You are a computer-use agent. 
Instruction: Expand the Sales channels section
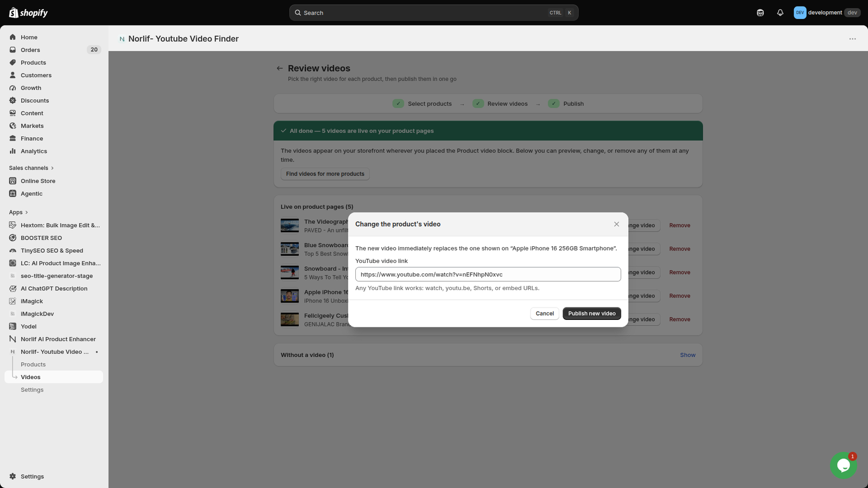31,168
